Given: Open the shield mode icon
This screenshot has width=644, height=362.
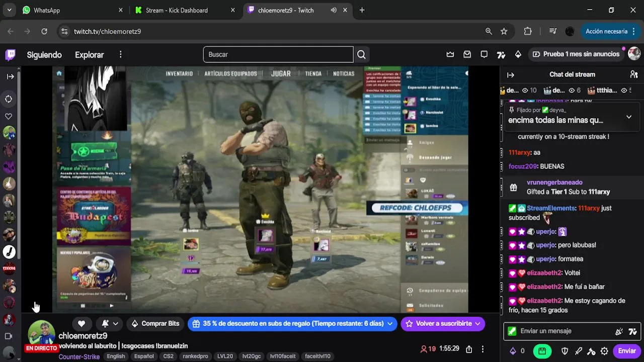Looking at the screenshot, I should tap(565, 351).
